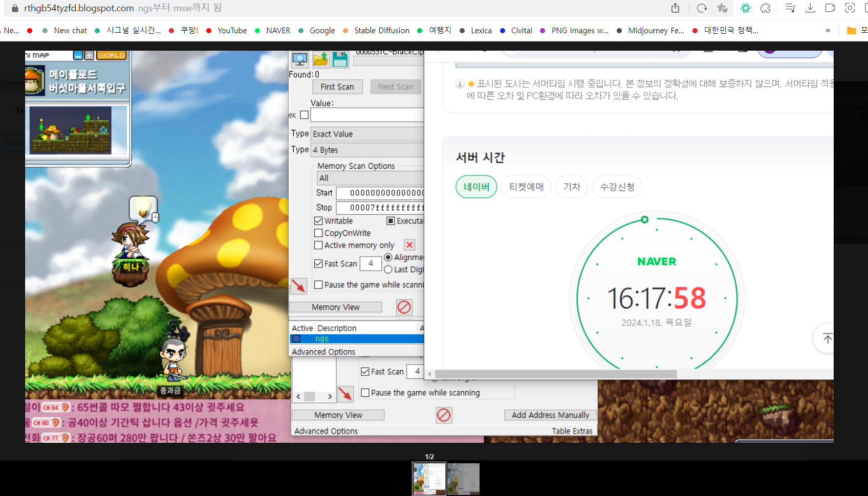Viewport: 868px width, 496px height.
Task: Enable the CopyOnWrite checkbox
Action: click(x=318, y=233)
